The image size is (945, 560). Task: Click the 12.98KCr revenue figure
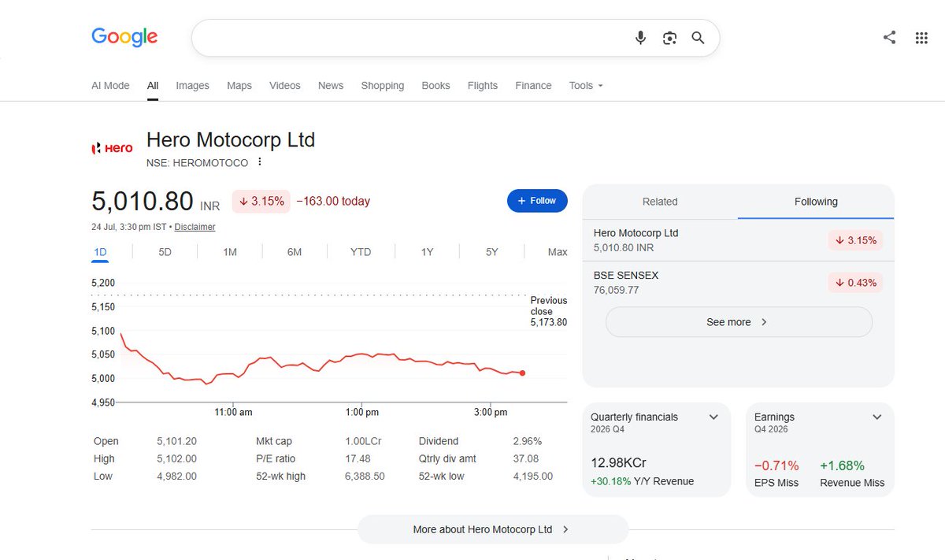pos(618,463)
